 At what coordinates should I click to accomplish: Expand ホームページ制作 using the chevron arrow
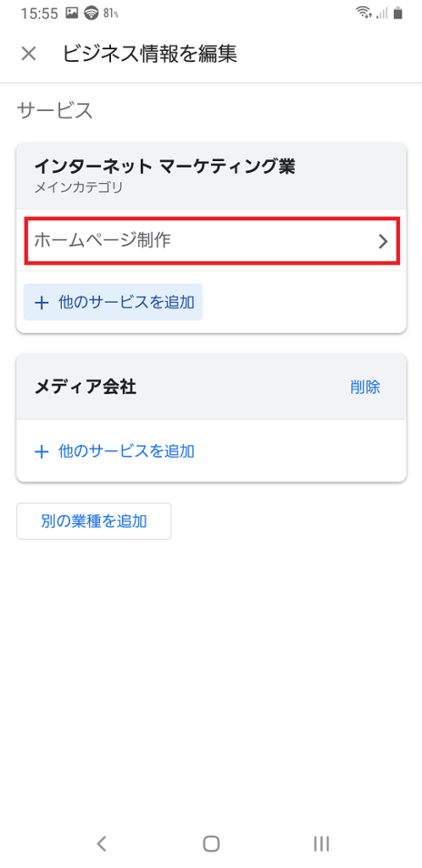[x=383, y=242]
